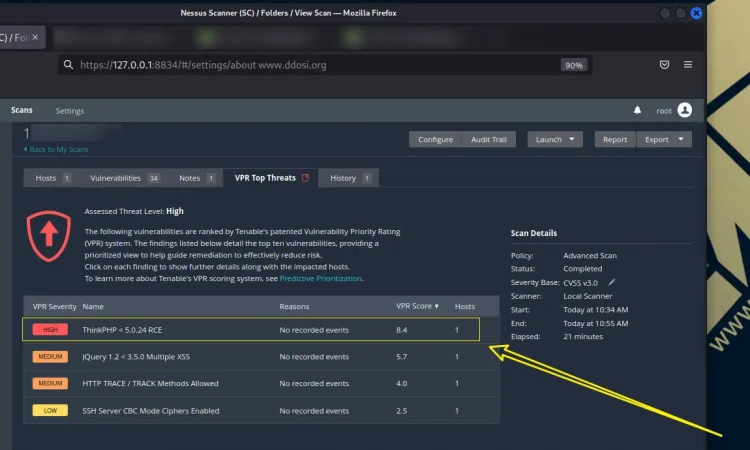
Task: Sort by VPR Score column
Action: click(417, 306)
